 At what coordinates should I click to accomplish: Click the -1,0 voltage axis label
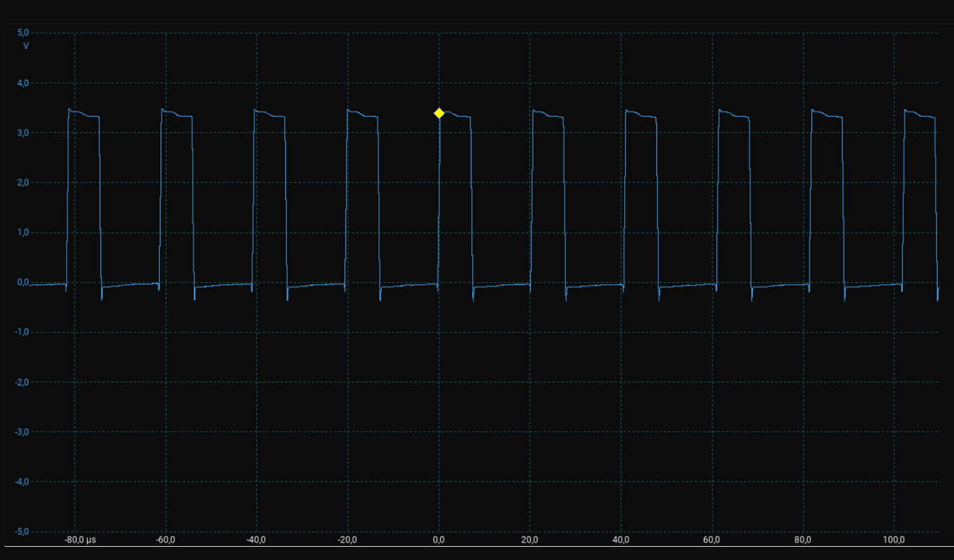tap(22, 332)
